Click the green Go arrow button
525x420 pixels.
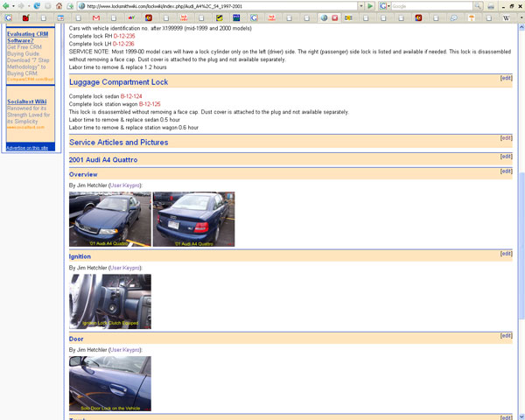pyautogui.click(x=371, y=5)
